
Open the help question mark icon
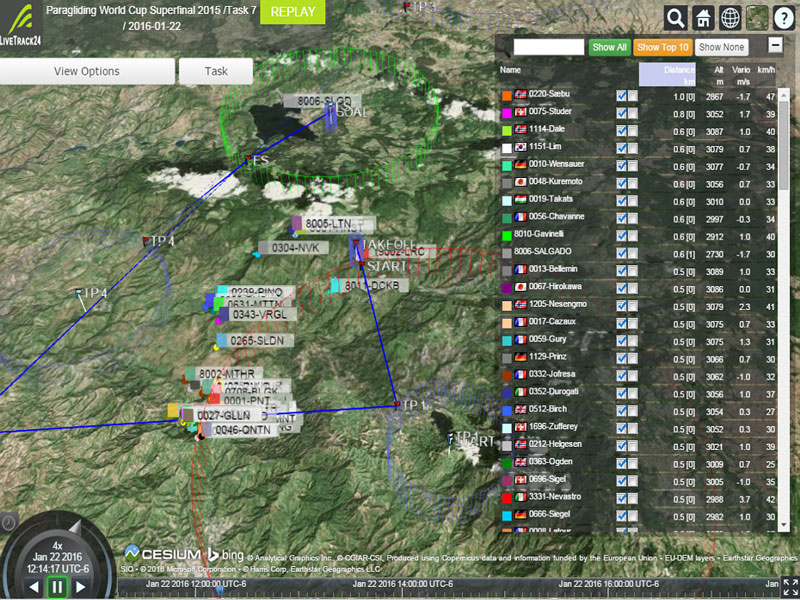(785, 18)
